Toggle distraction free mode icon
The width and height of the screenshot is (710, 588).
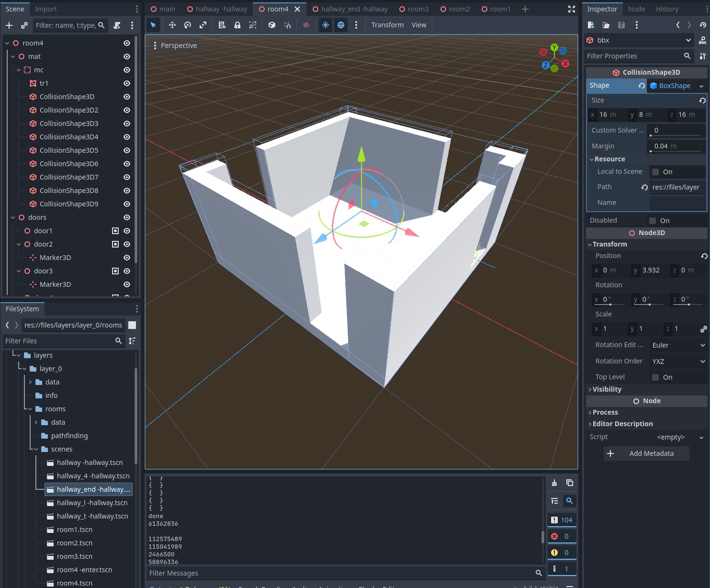tap(572, 9)
